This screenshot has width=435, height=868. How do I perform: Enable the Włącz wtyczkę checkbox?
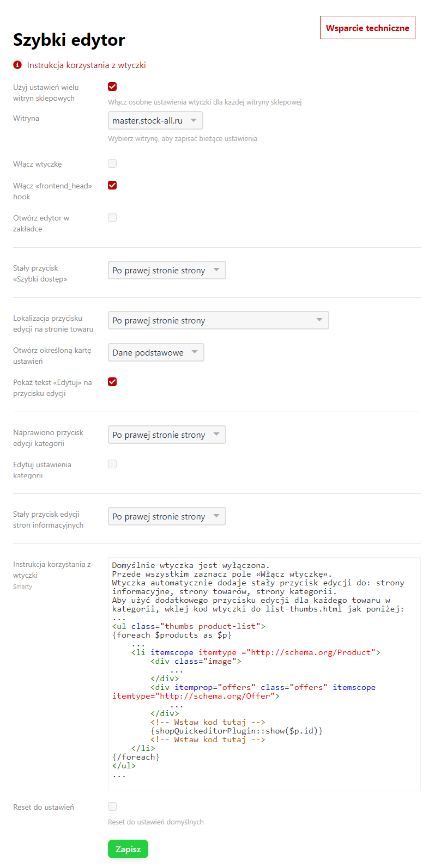(112, 163)
